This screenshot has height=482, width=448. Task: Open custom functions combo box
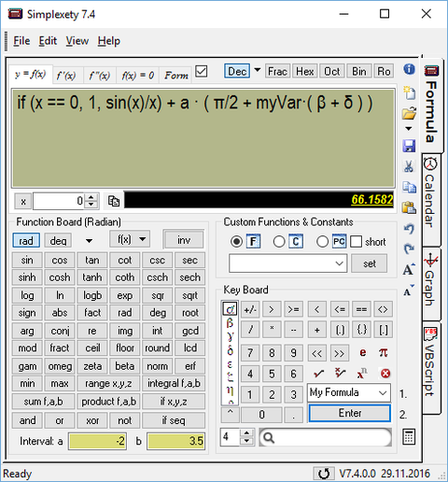(288, 263)
